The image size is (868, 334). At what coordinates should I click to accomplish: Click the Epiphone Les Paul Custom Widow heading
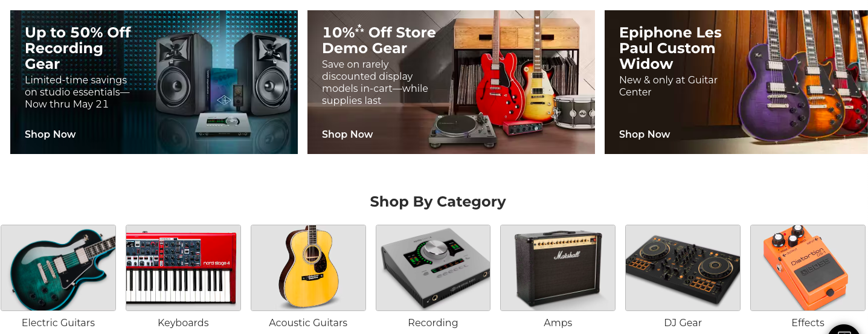point(670,48)
